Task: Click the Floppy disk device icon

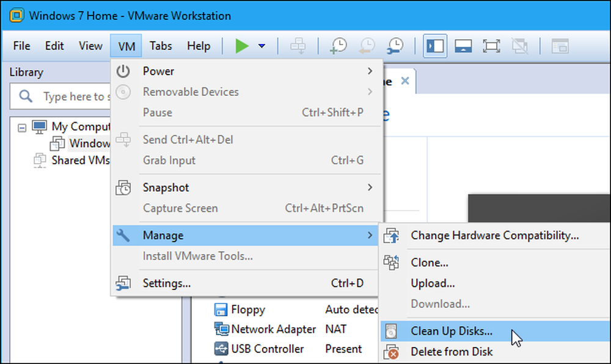Action: pos(221,310)
